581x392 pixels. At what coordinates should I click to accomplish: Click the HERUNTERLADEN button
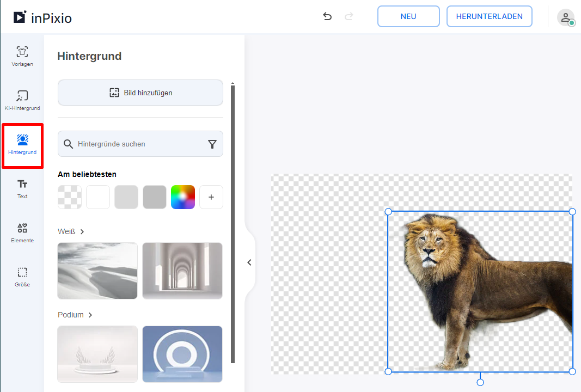[489, 16]
